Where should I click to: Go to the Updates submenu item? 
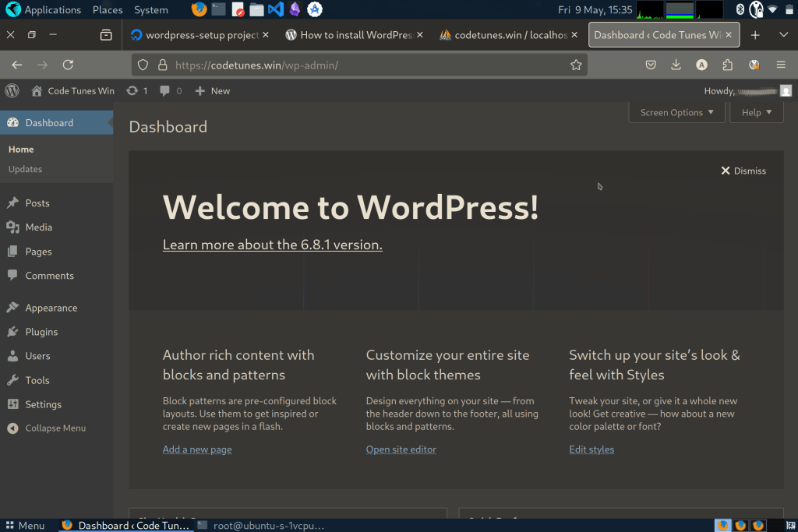pos(26,169)
